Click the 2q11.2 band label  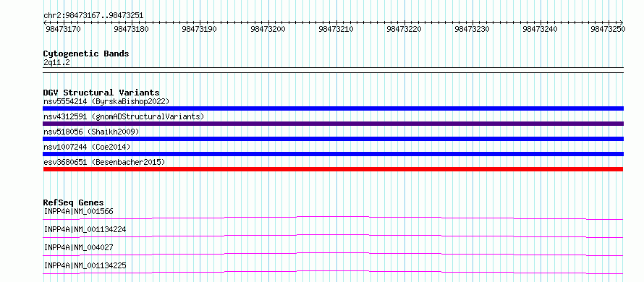(56, 62)
